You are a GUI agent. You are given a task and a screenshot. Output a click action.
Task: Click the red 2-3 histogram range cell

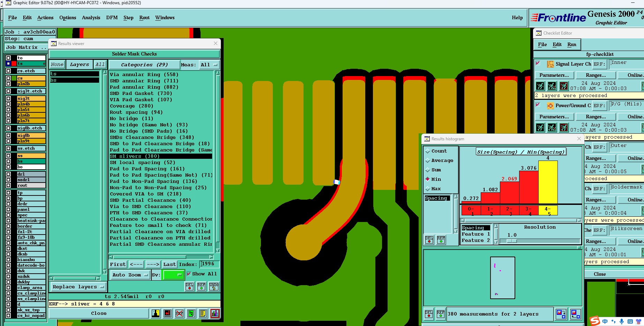(x=510, y=211)
